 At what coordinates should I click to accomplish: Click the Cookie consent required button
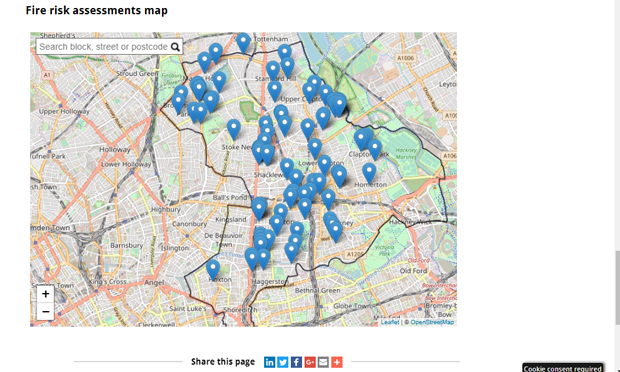pos(562,368)
